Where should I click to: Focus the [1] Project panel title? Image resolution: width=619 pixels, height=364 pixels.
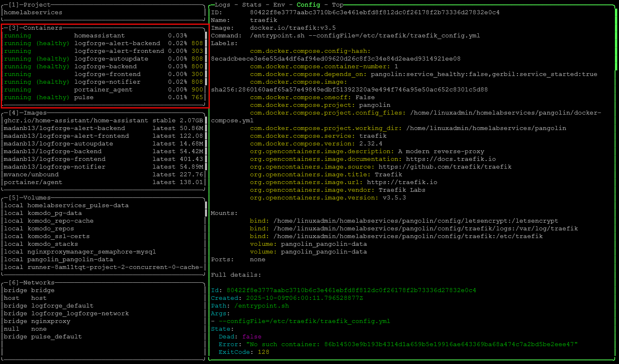pos(30,5)
